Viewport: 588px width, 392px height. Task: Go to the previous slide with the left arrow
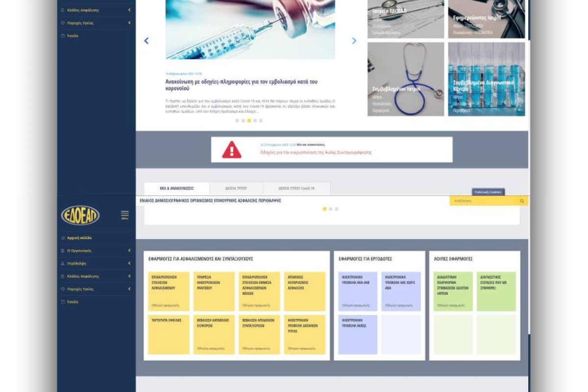click(146, 41)
